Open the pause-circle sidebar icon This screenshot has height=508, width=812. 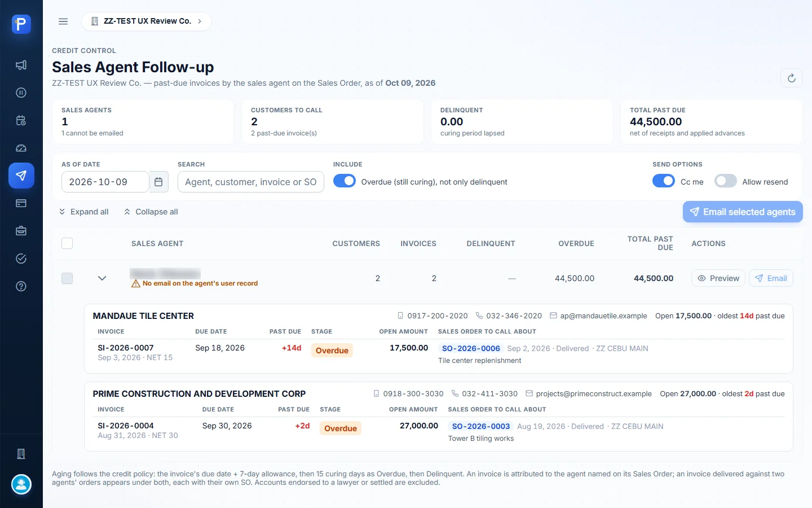pos(21,93)
